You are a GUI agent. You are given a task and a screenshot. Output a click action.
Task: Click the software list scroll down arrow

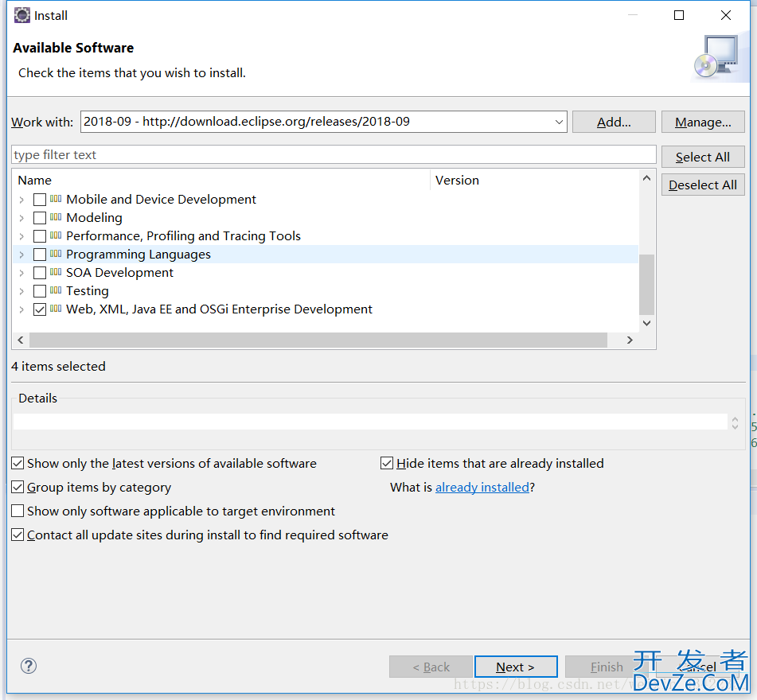pyautogui.click(x=647, y=323)
